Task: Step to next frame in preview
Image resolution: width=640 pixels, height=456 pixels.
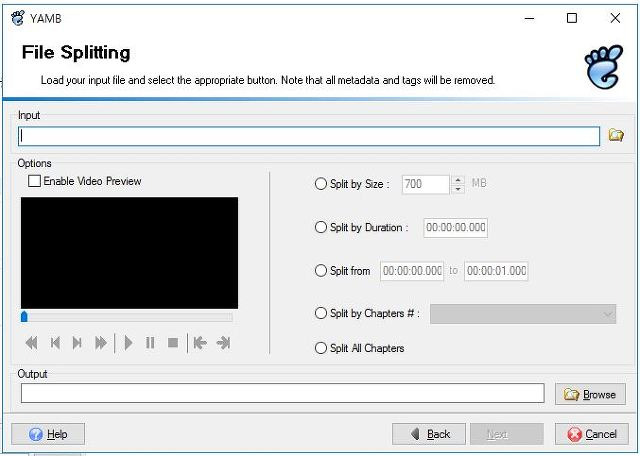Action: click(x=77, y=343)
